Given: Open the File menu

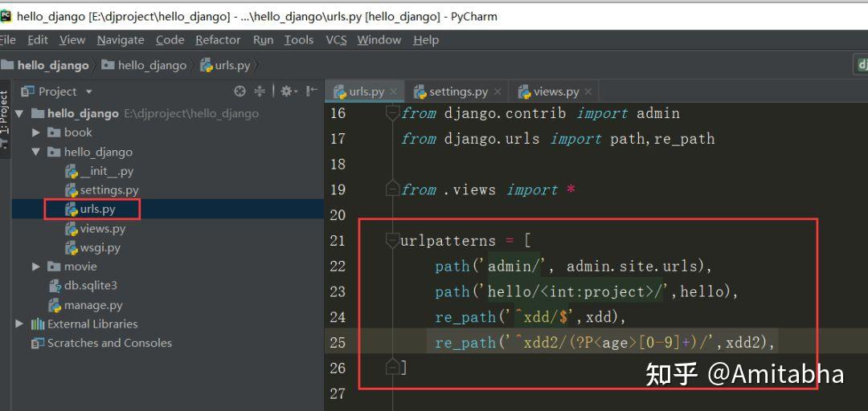Looking at the screenshot, I should pos(8,40).
